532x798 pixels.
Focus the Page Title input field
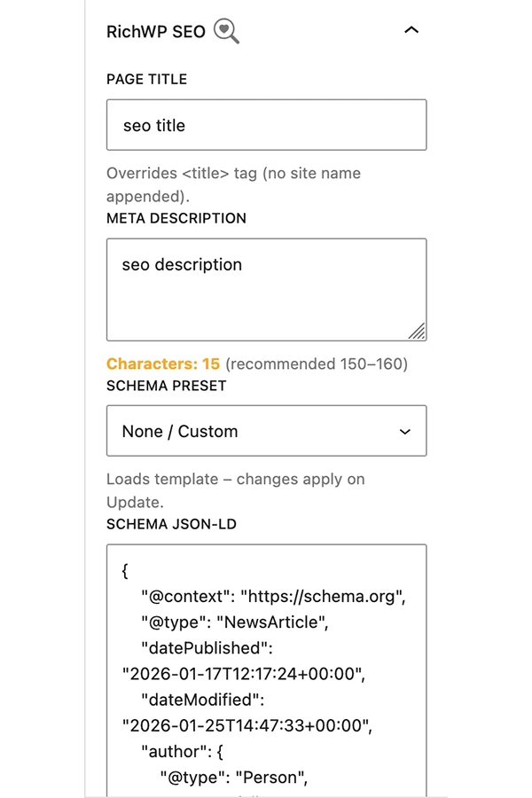[266, 125]
